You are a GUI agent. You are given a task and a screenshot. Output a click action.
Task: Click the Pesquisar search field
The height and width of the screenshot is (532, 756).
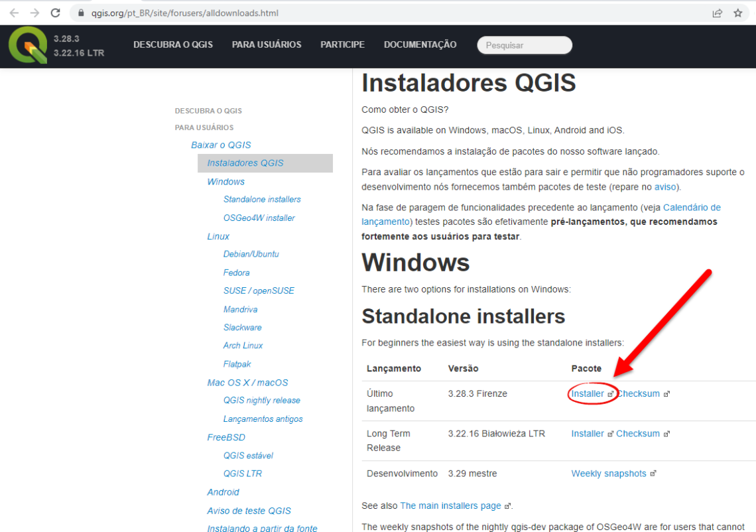pos(524,44)
